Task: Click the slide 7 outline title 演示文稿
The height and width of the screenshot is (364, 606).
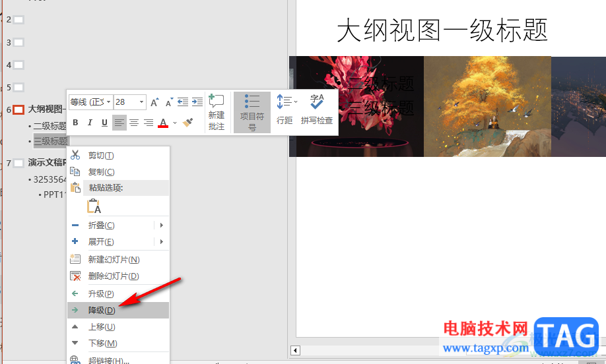Action: (47, 162)
